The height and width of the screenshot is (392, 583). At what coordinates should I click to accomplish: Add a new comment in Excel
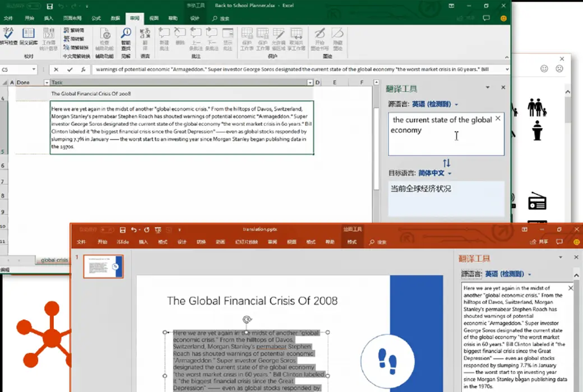click(x=164, y=39)
